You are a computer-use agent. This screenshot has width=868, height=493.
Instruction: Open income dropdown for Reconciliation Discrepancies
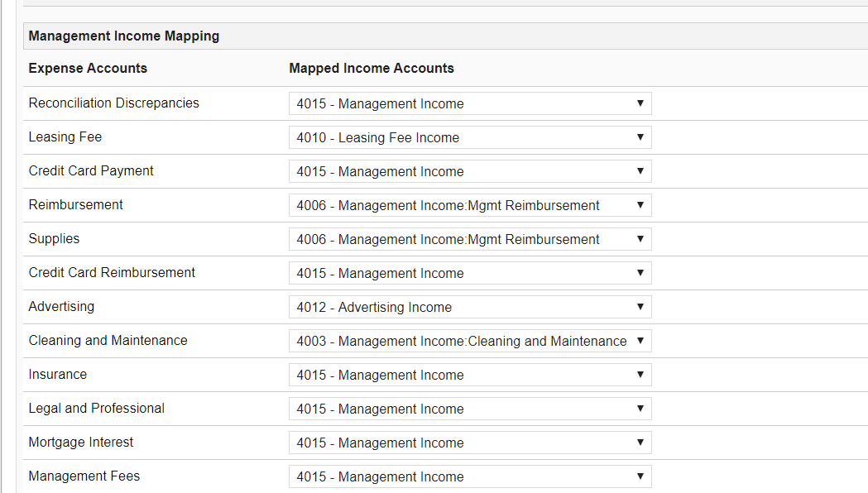tap(470, 103)
